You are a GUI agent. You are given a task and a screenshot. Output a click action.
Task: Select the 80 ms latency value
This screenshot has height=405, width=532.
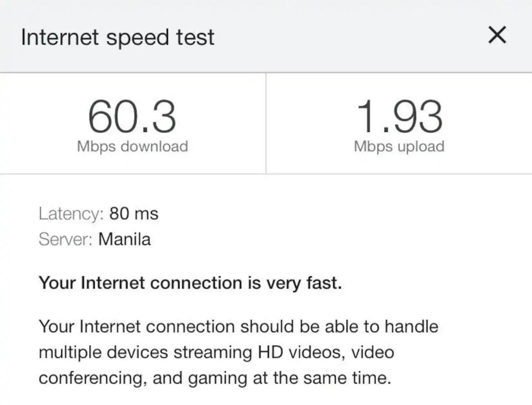[134, 213]
